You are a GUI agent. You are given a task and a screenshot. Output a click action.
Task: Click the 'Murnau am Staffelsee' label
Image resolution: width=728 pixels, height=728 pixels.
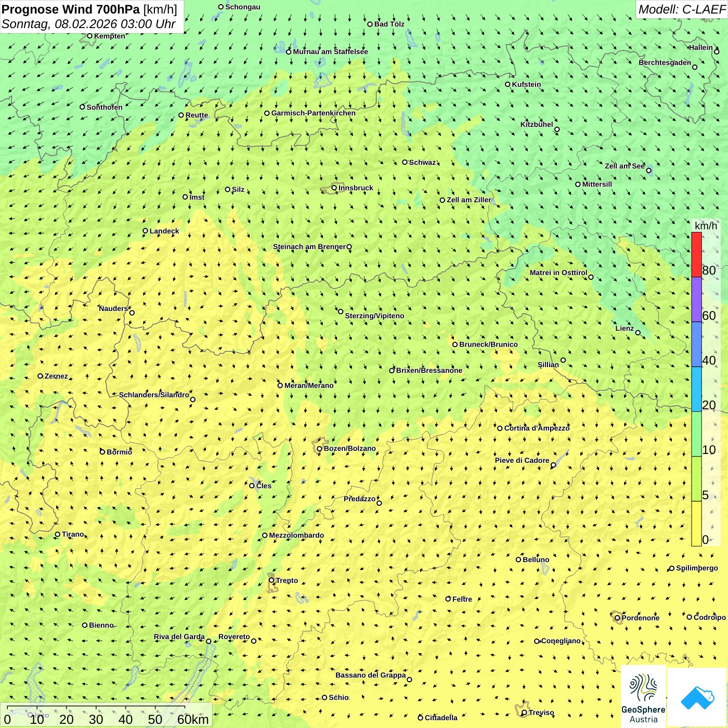pyautogui.click(x=330, y=51)
